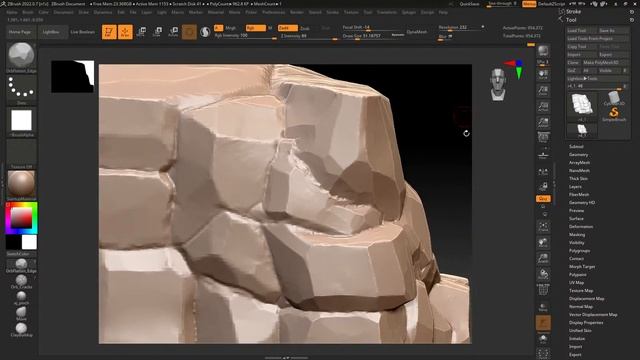Click Load Tool button
Image resolution: width=640 pixels, height=360 pixels.
pos(582,31)
